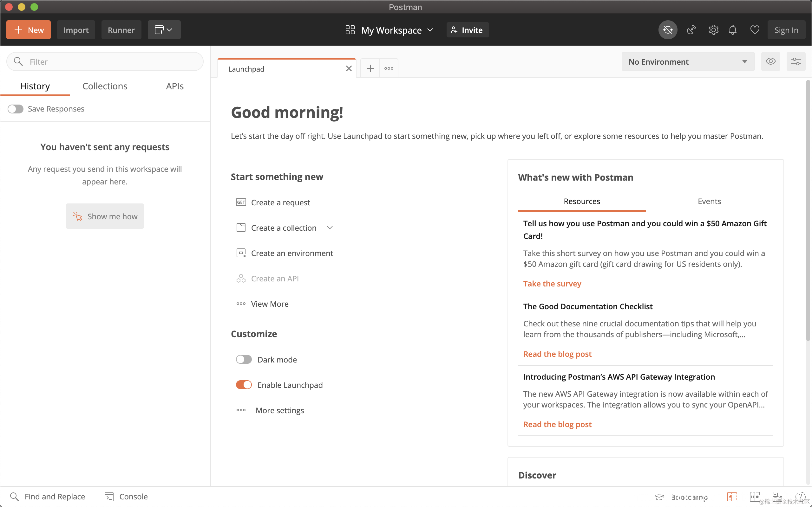Turn off the Enable Launchpad switch
Image resolution: width=812 pixels, height=507 pixels.
[x=244, y=385]
